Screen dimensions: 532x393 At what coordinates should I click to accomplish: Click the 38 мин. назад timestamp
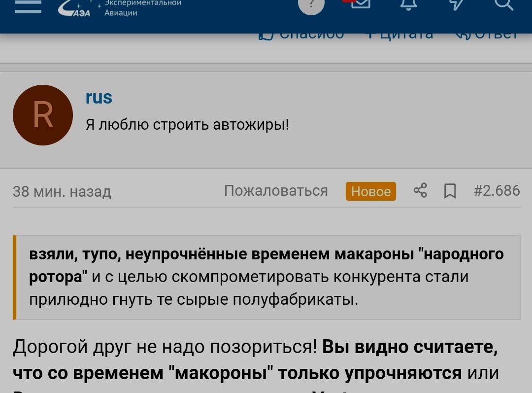click(x=62, y=192)
